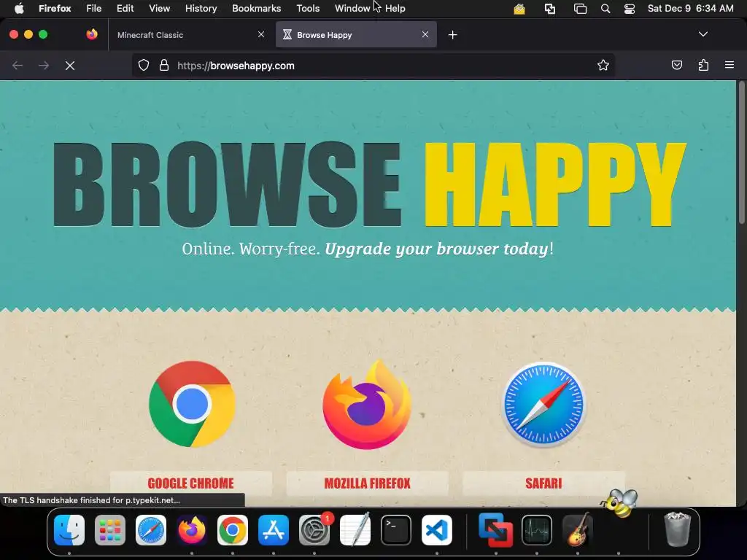Open Control Center in menu bar

(x=630, y=9)
